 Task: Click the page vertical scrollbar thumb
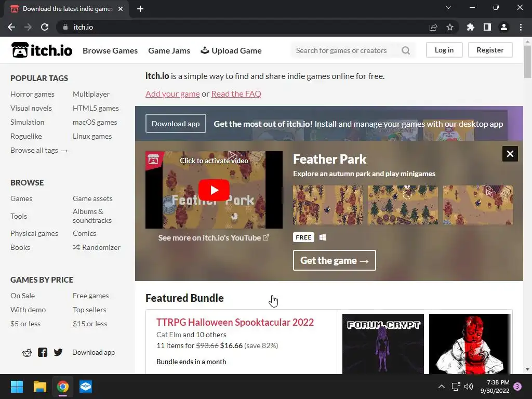pyautogui.click(x=527, y=61)
